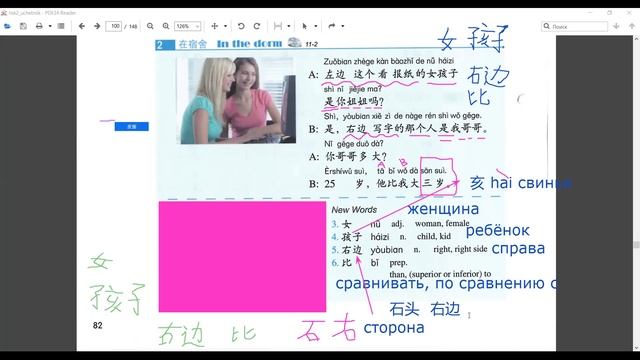
Task: Rotate the page counterclockwise
Action: coord(241,26)
